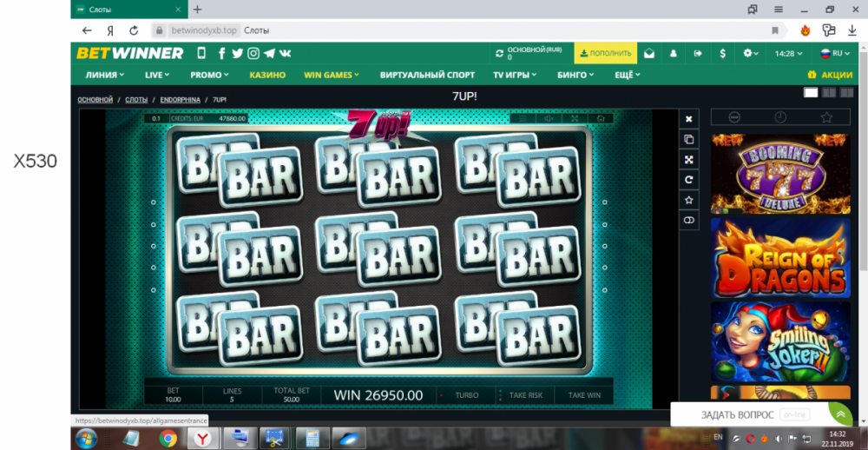Close the 7UP! game window
Viewport: 868px width, 450px height.
pos(688,119)
